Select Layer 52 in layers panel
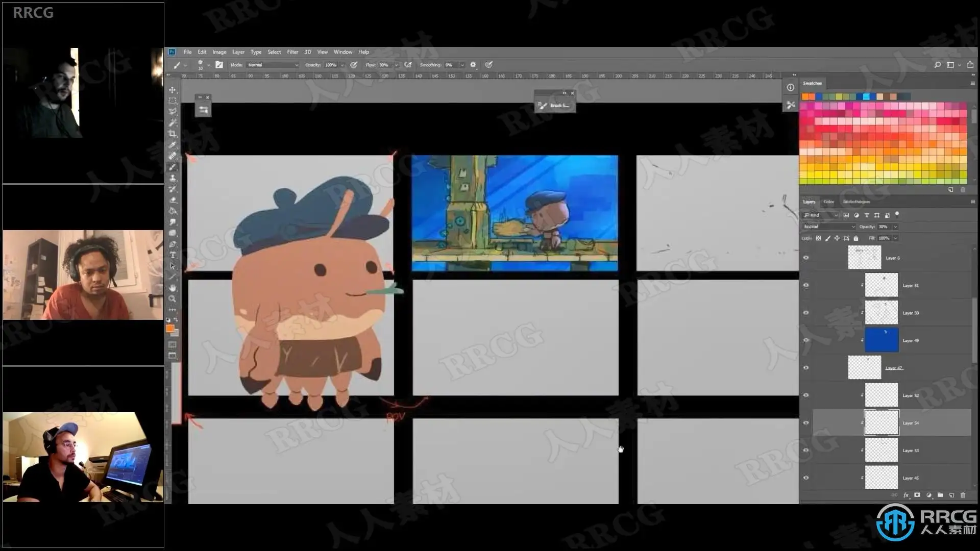This screenshot has height=551, width=980. (911, 395)
